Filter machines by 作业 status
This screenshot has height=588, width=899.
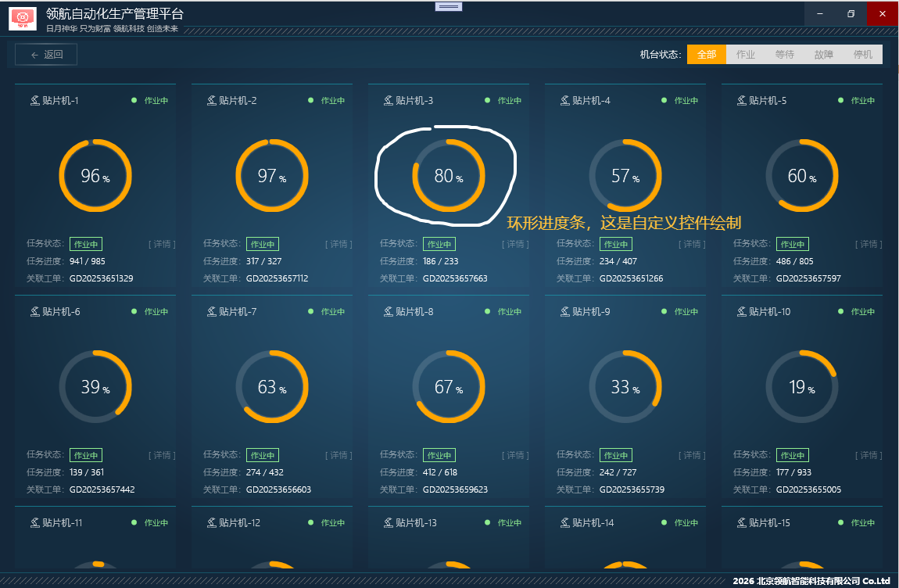745,55
